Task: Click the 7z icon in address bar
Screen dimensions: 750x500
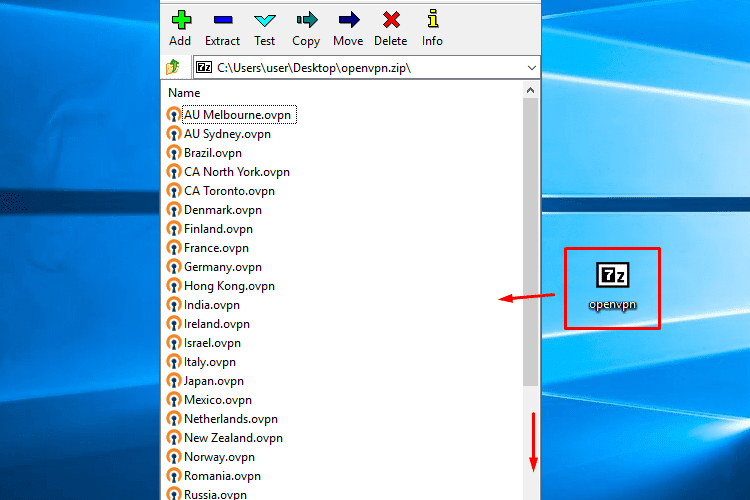Action: tap(204, 67)
